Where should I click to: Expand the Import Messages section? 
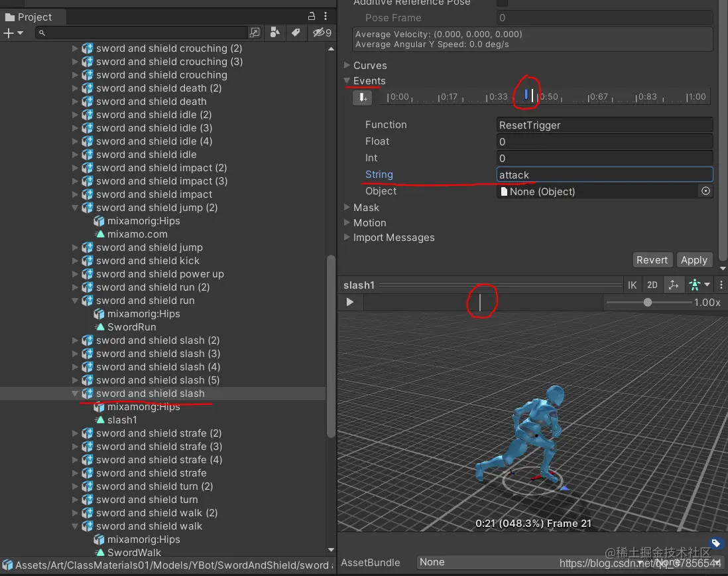pos(347,237)
